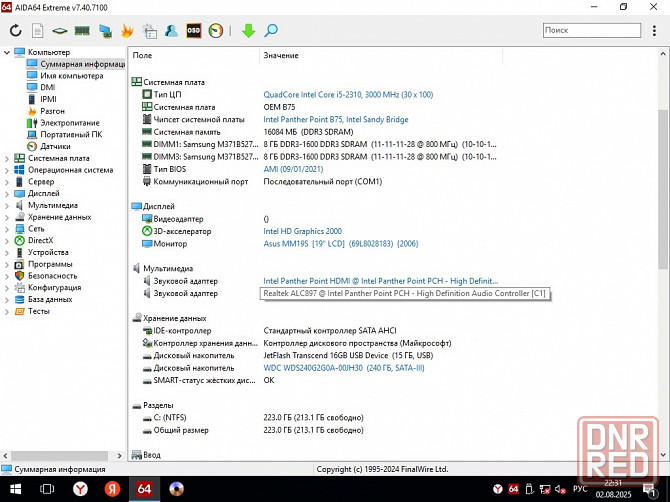Expand the Операционная система tree node

coord(6,170)
